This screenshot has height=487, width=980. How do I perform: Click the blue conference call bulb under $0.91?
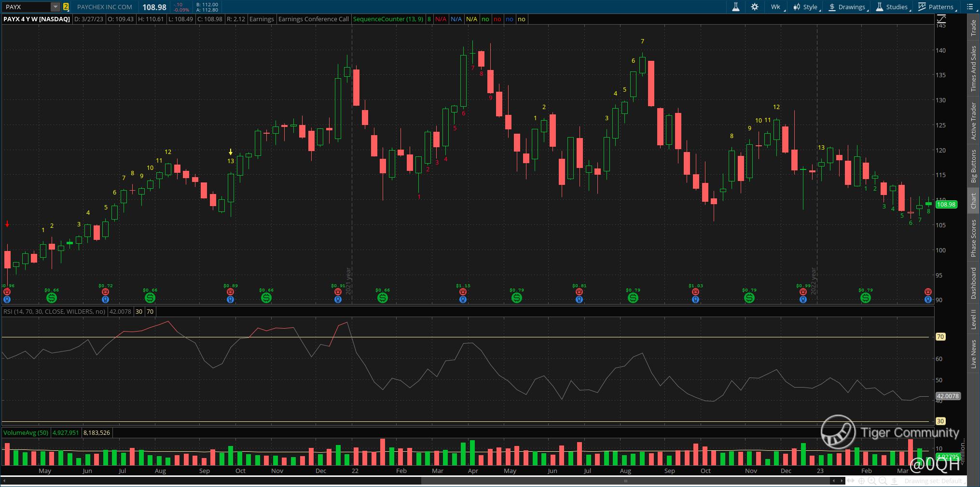coord(338,300)
